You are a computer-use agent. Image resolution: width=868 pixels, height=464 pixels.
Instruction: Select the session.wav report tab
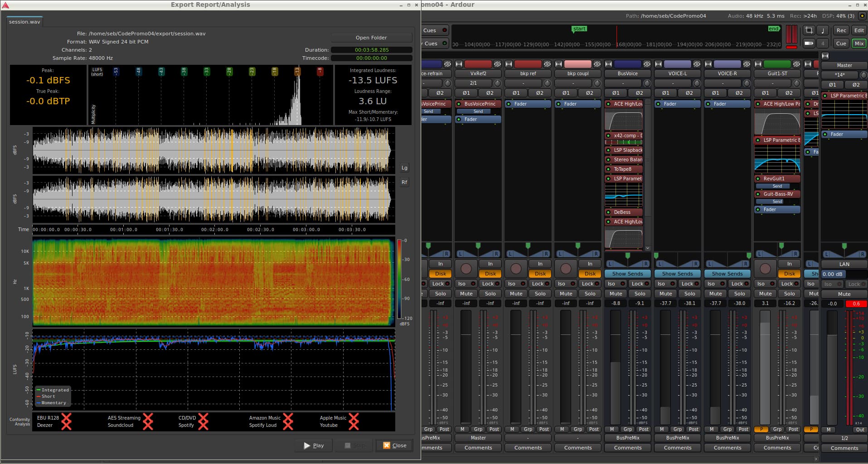click(x=24, y=22)
